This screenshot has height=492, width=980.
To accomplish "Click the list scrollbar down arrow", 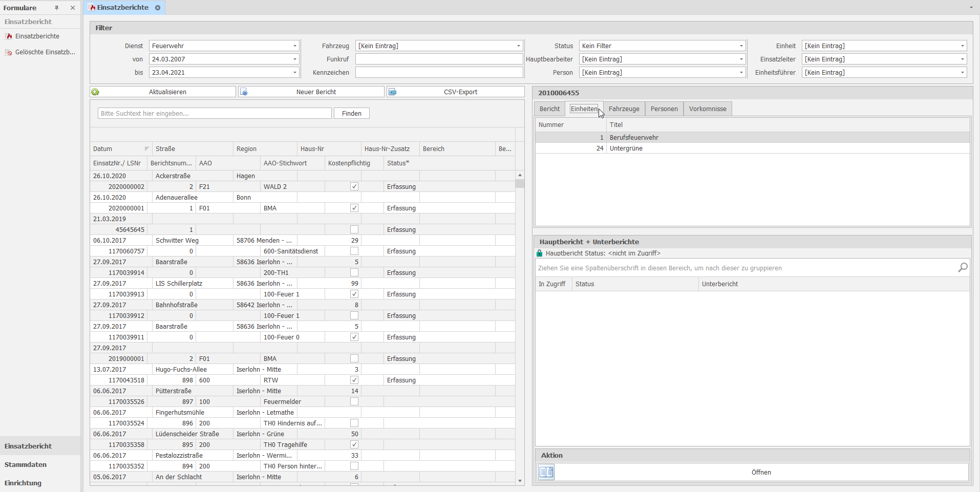I will (x=520, y=481).
